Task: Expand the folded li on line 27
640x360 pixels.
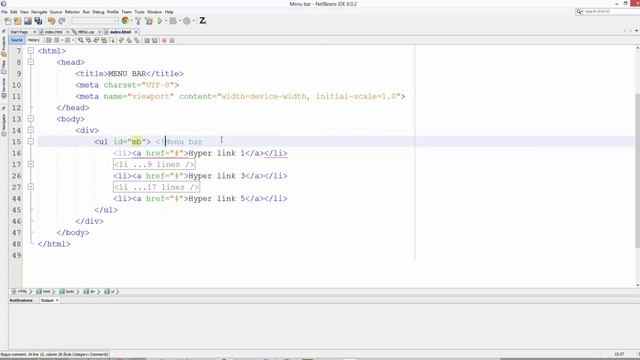Action: coord(31,187)
